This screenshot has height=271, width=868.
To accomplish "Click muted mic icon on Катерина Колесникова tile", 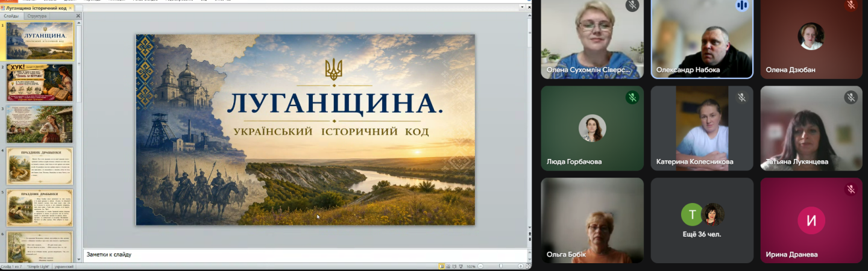I will pyautogui.click(x=742, y=97).
